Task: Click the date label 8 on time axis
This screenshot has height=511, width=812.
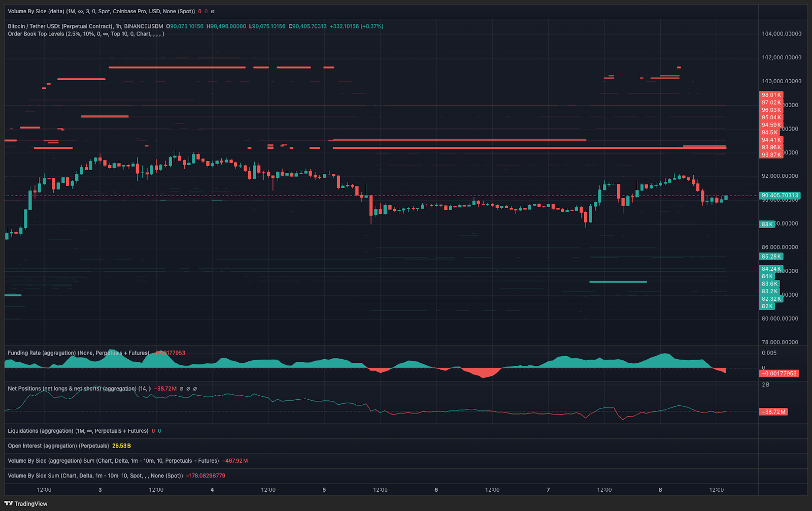Action: (660, 490)
